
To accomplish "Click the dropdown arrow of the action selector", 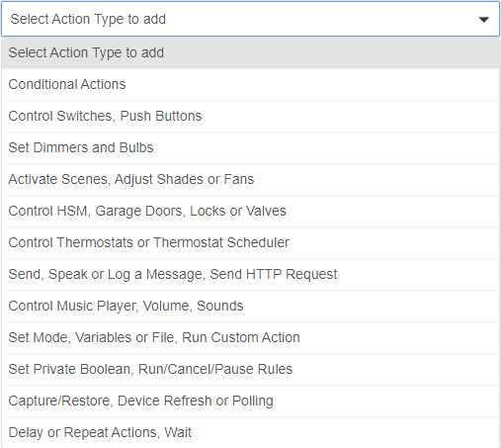I will coord(483,20).
